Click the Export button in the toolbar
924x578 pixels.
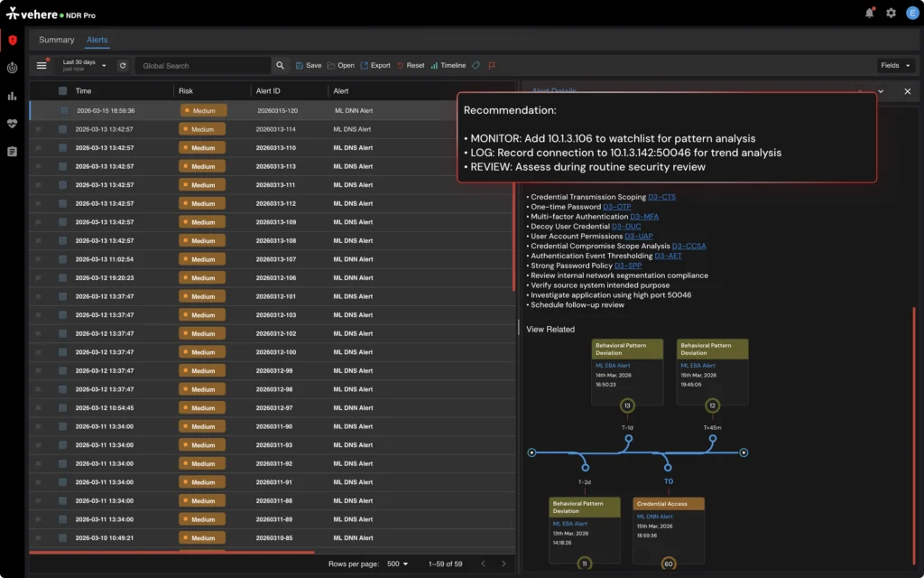pyautogui.click(x=374, y=65)
